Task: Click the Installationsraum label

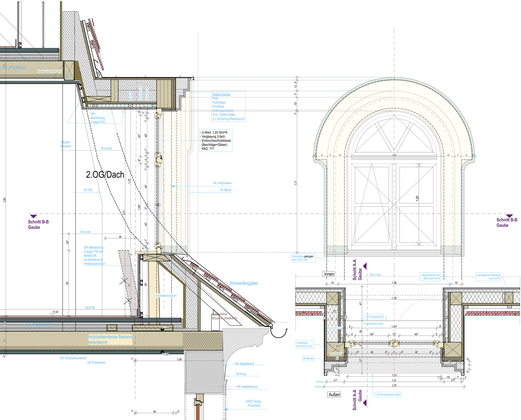Action: tap(166, 296)
